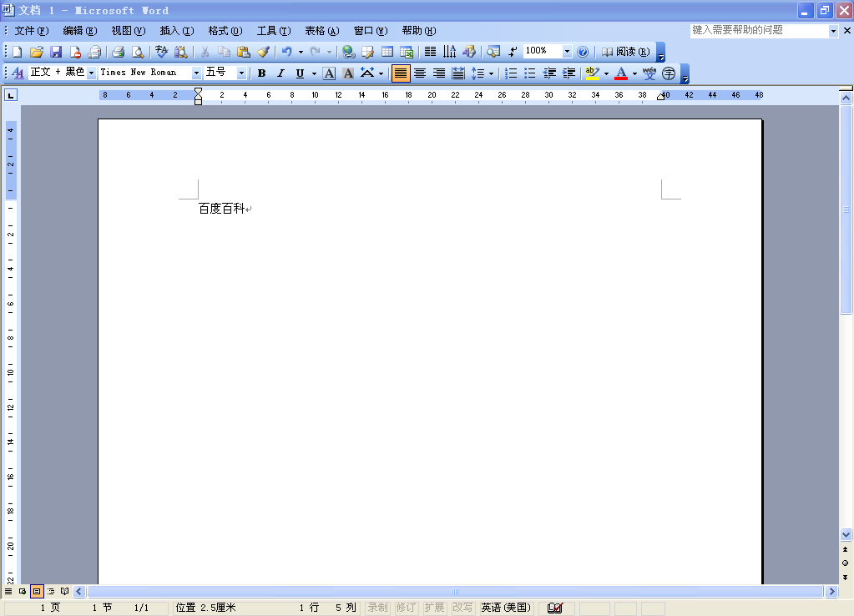Open the 表格 menu
Screen dimensions: 854x616
tap(322, 31)
